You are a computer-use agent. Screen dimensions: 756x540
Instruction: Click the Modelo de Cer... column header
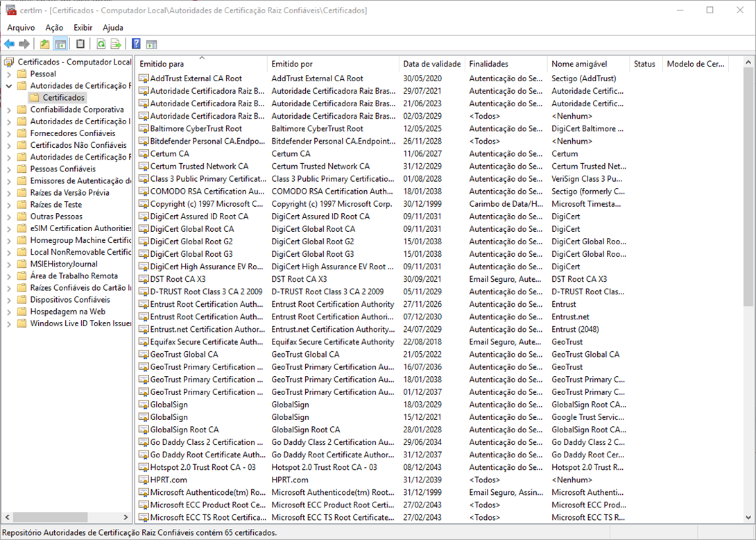[x=695, y=64]
